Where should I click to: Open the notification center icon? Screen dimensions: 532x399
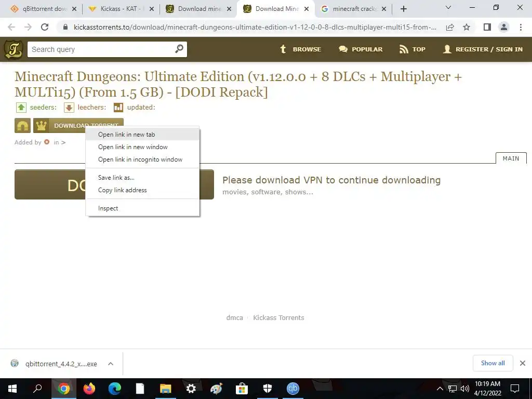click(515, 389)
